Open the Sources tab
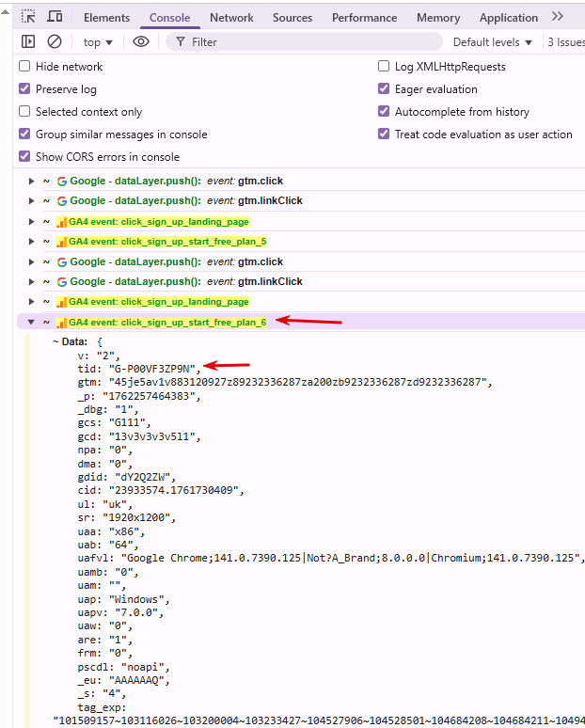The image size is (585, 728). tap(292, 18)
